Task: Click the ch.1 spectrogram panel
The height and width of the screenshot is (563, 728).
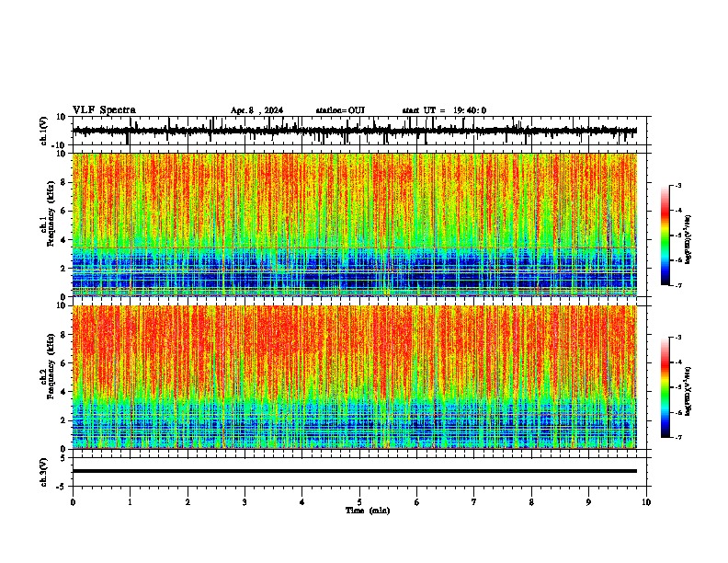Action: pos(355,224)
